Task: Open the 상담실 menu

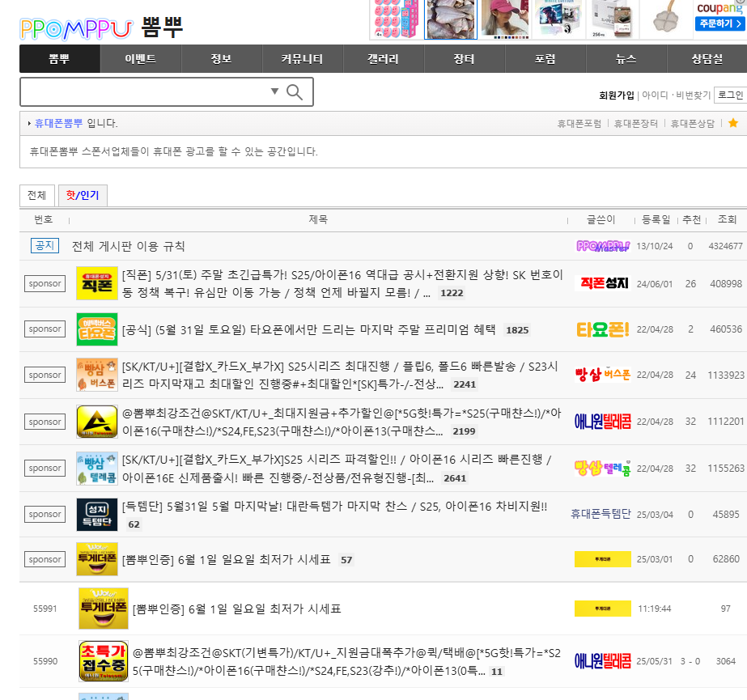Action: (707, 58)
